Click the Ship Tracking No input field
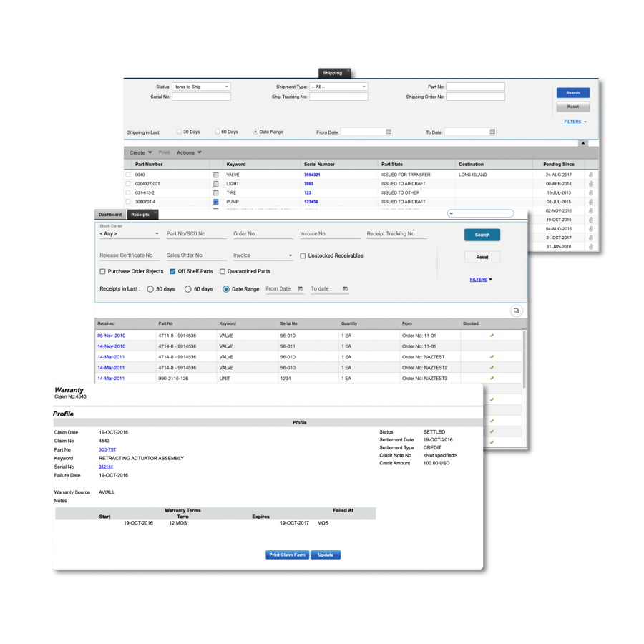644x644 pixels. pos(338,97)
